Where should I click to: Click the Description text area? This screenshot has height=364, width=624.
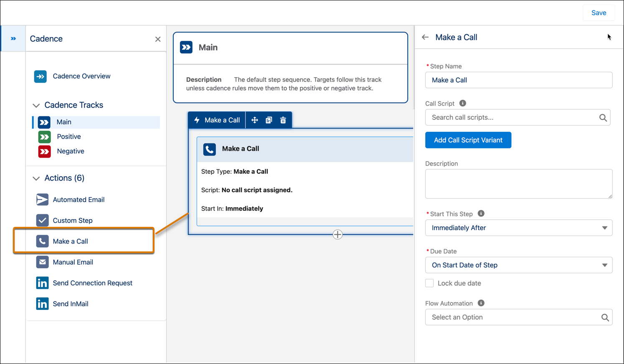click(519, 184)
